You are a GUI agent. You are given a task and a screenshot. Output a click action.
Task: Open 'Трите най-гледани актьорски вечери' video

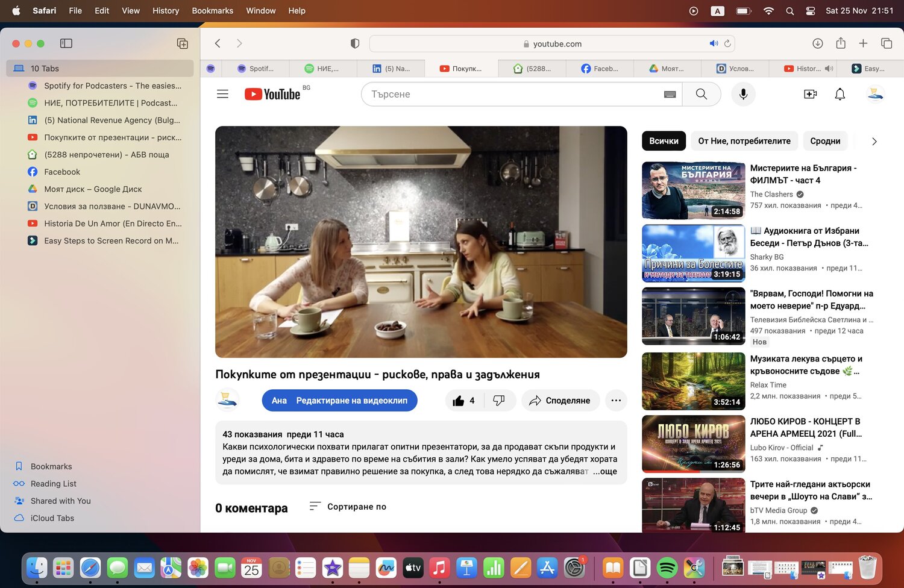[810, 490]
